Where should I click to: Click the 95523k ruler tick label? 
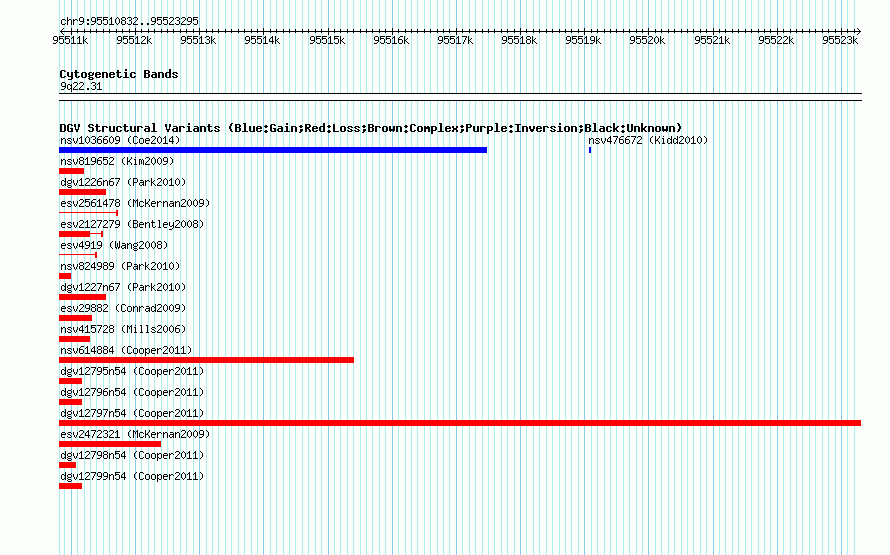(840, 40)
